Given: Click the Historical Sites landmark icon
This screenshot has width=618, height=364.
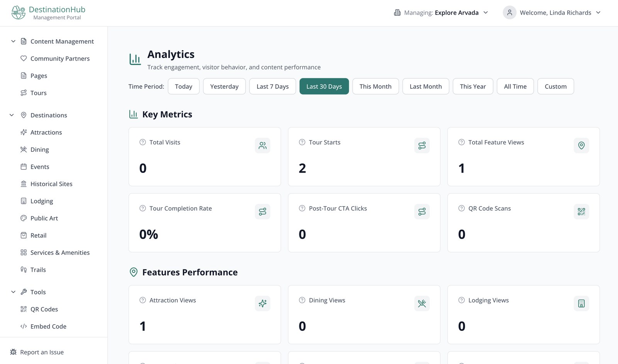Looking at the screenshot, I should pyautogui.click(x=24, y=184).
